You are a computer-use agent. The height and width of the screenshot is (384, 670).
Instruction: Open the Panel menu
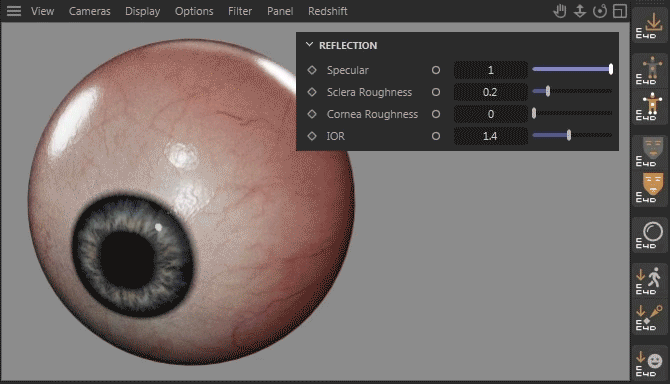[280, 11]
